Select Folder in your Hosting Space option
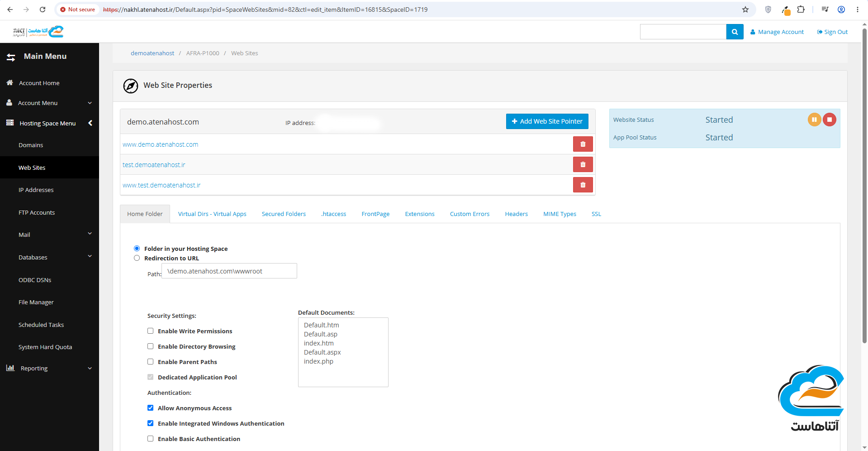The height and width of the screenshot is (451, 868). tap(137, 249)
